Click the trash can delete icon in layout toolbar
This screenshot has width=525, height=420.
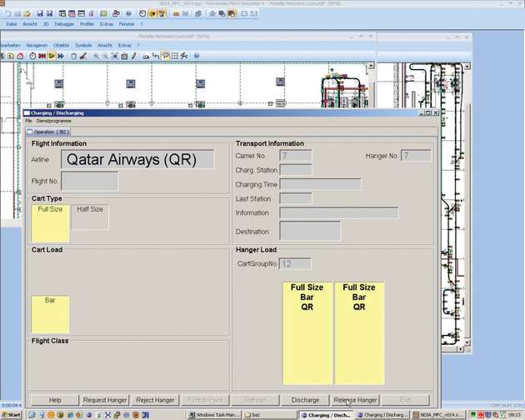73,57
